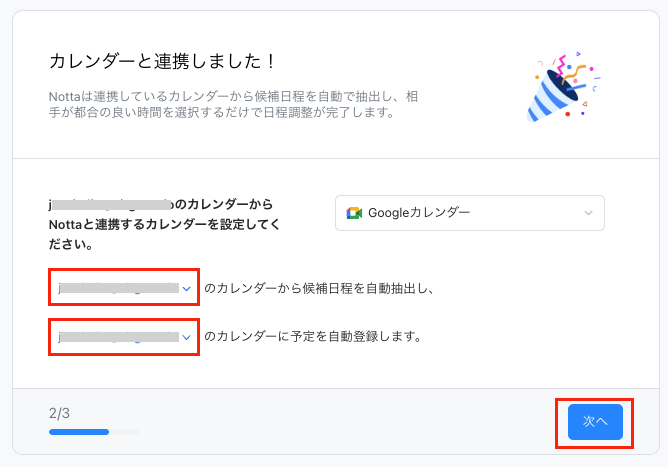This screenshot has height=467, width=668.
Task: Open the candidate-date source calendar dropdown
Action: 124,287
